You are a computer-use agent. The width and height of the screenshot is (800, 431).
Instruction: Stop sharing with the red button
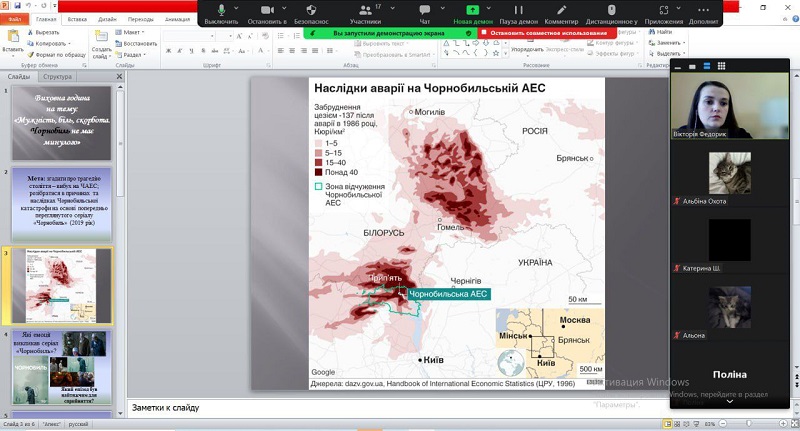point(545,33)
